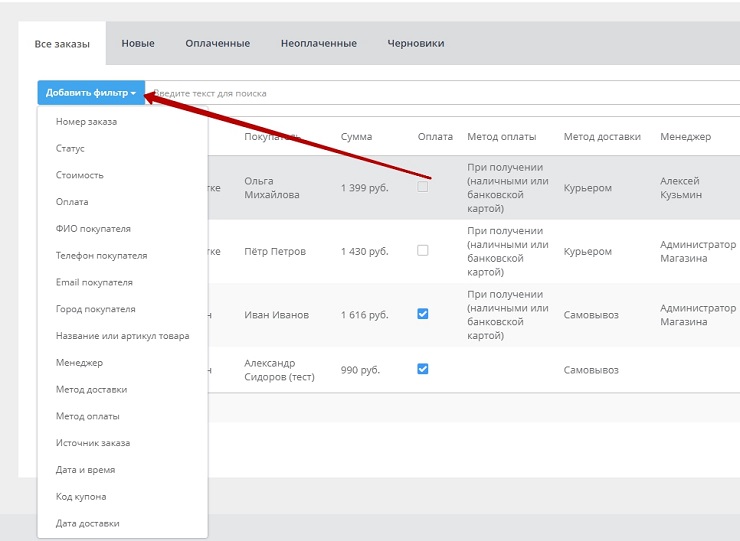Viewport: 740px width, 541px height.
Task: Pick the Стоимость filter option
Action: click(x=79, y=176)
